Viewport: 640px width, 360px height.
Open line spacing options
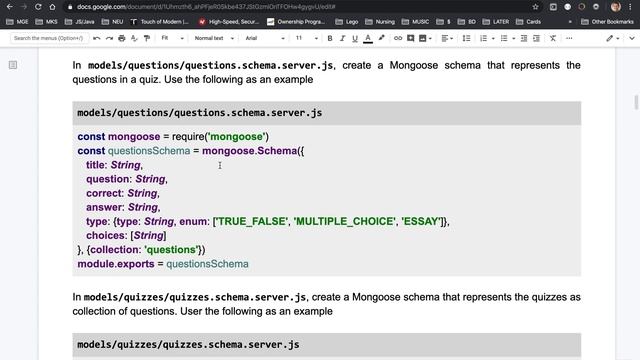466,38
